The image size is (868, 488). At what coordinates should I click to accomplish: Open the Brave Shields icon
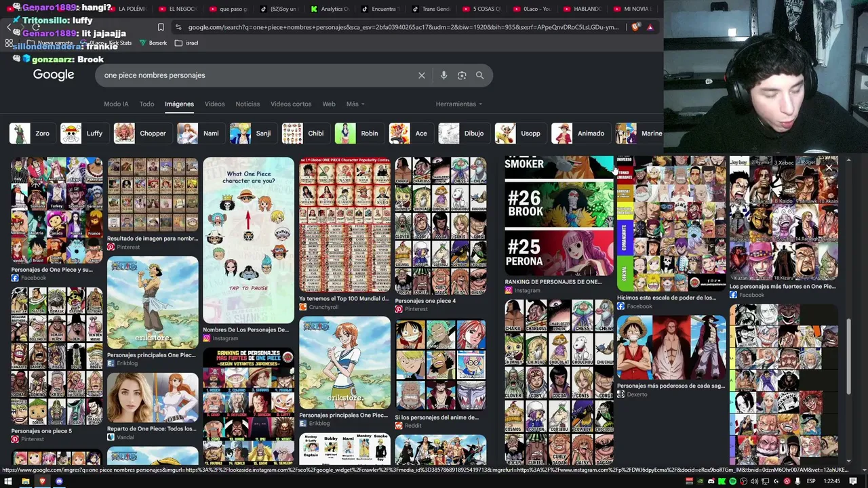click(635, 27)
